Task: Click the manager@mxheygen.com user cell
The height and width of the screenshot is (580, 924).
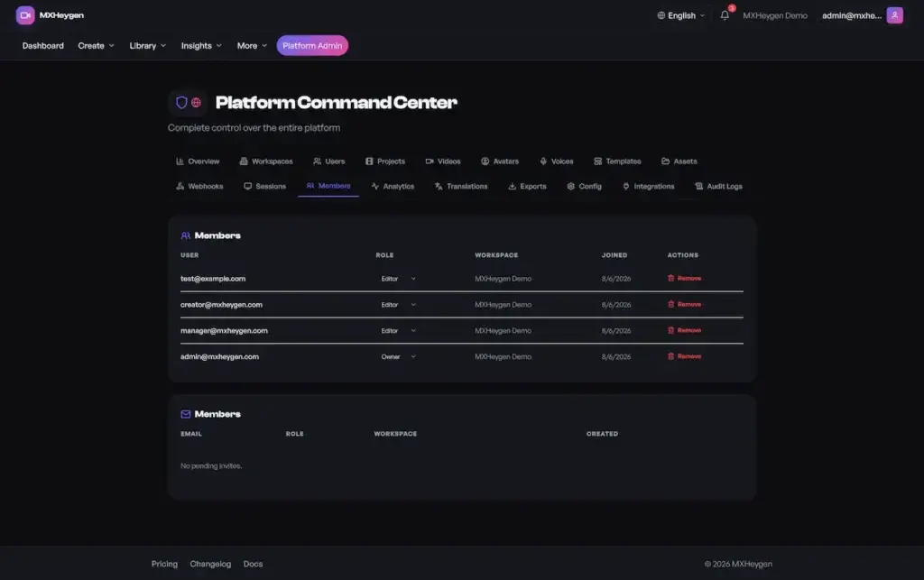Action: (224, 330)
